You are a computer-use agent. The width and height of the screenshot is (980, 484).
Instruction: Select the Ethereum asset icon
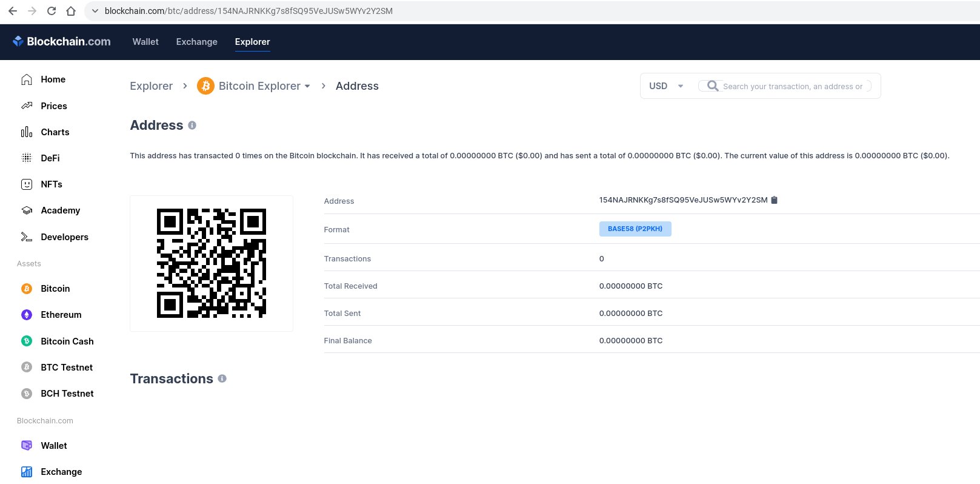click(27, 315)
